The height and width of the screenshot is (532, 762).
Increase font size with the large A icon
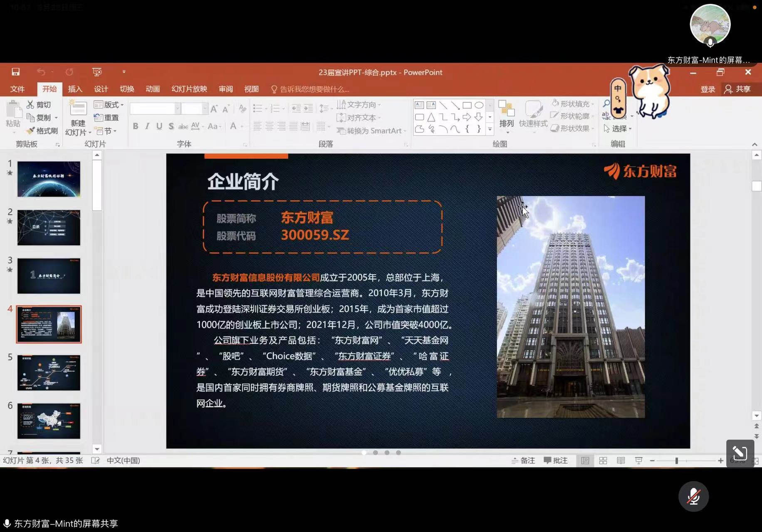click(x=214, y=109)
